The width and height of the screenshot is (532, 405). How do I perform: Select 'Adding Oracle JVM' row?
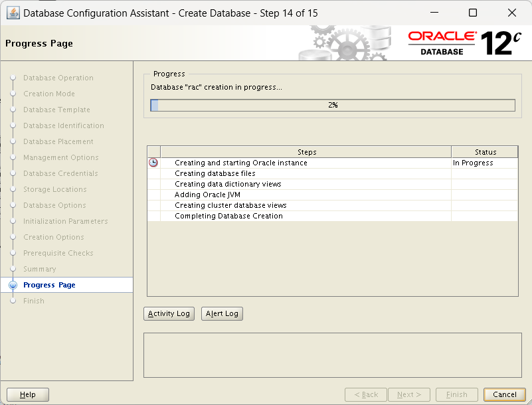pyautogui.click(x=333, y=195)
